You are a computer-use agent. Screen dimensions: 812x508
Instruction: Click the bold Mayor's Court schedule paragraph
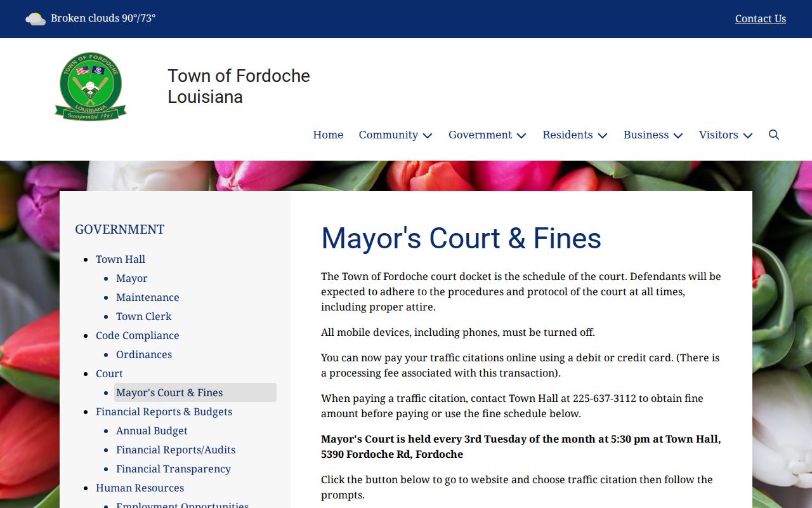(521, 446)
